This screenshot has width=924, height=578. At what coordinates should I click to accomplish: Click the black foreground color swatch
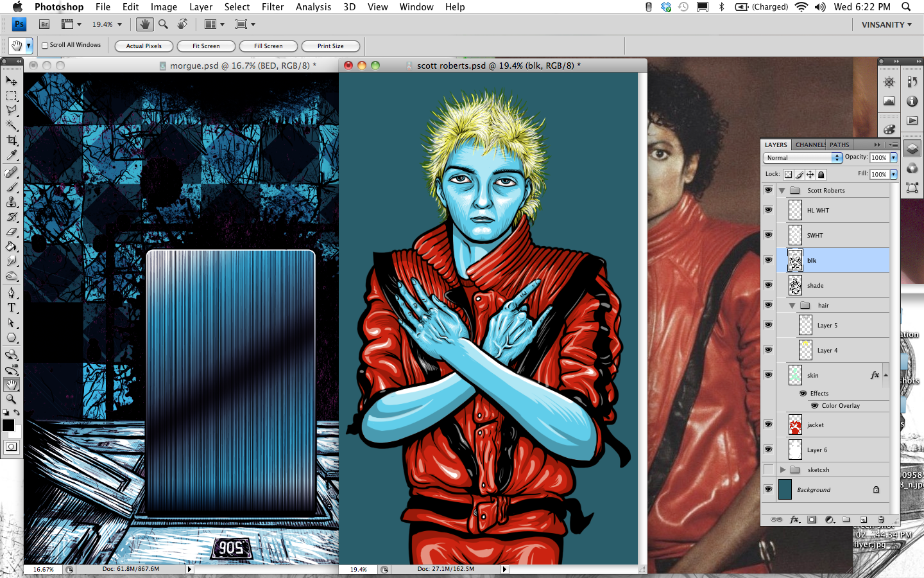click(8, 425)
